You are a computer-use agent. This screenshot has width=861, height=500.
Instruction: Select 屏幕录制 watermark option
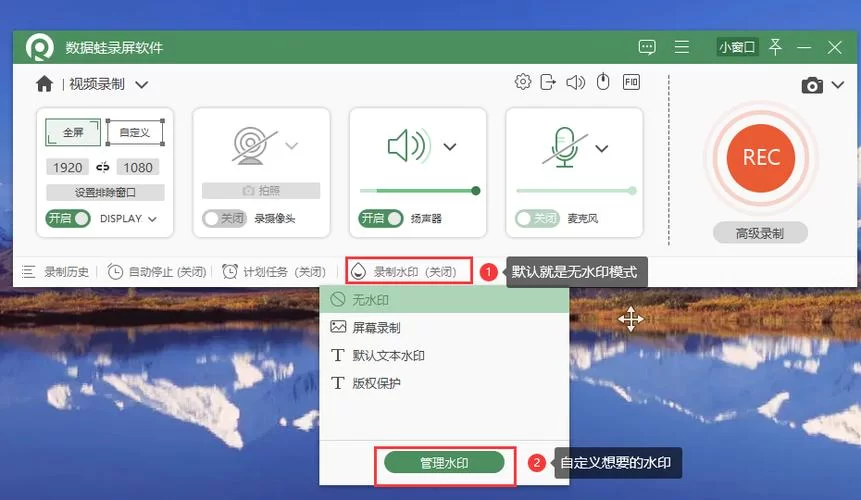444,328
